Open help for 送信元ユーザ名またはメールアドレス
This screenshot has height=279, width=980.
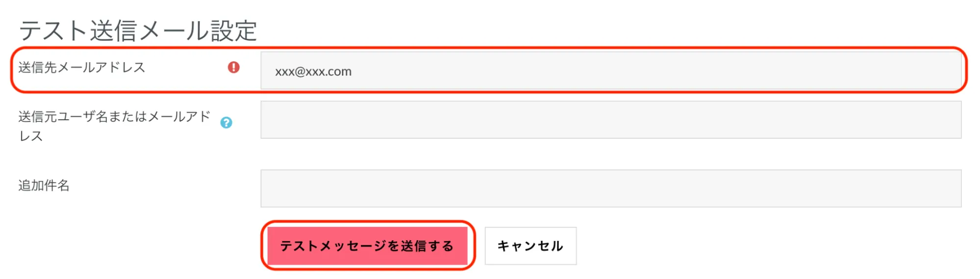pos(226,123)
